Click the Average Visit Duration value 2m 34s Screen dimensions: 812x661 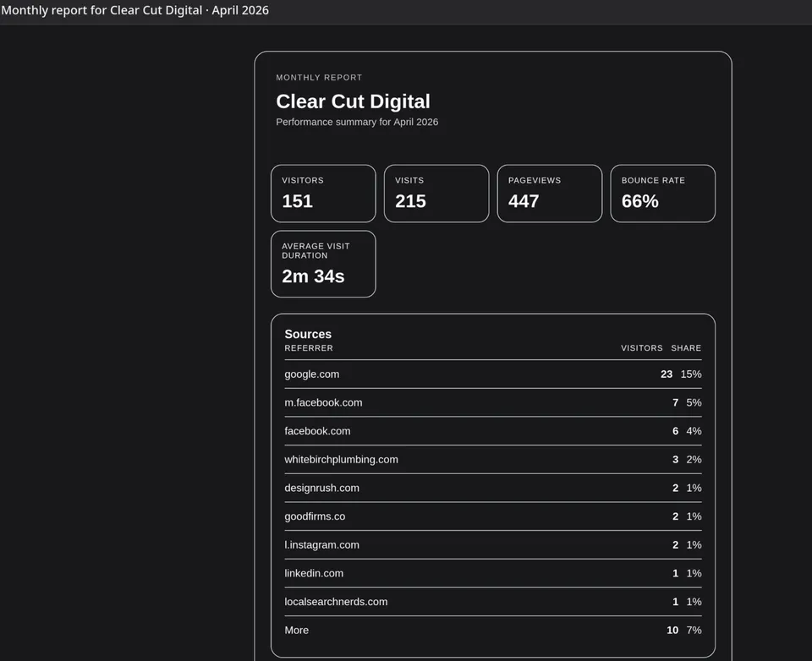313,276
